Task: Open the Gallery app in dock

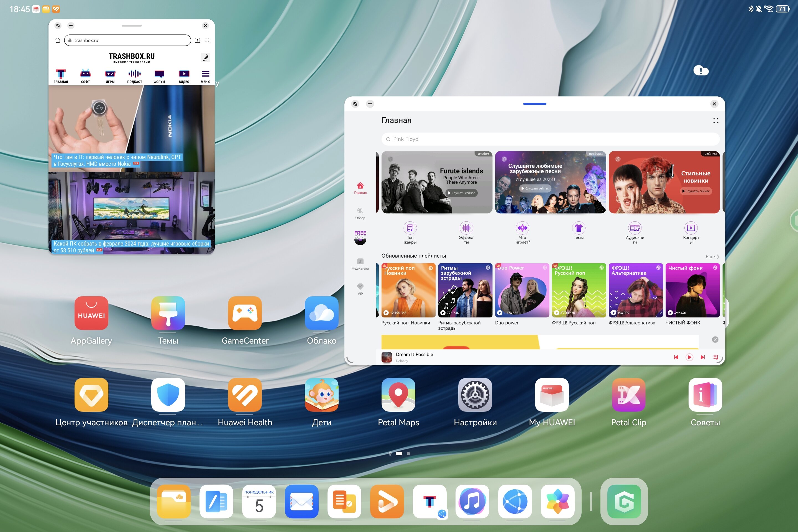Action: pos(557,502)
